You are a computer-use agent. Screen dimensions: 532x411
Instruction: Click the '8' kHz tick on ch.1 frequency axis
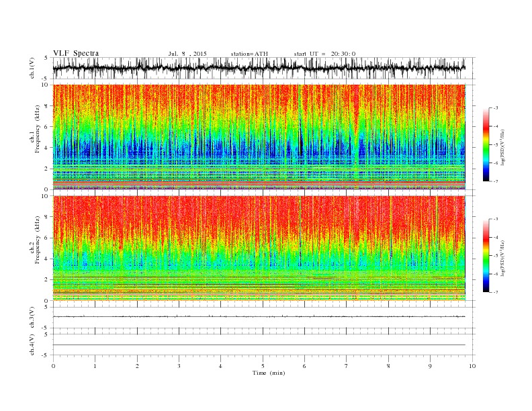coord(46,106)
